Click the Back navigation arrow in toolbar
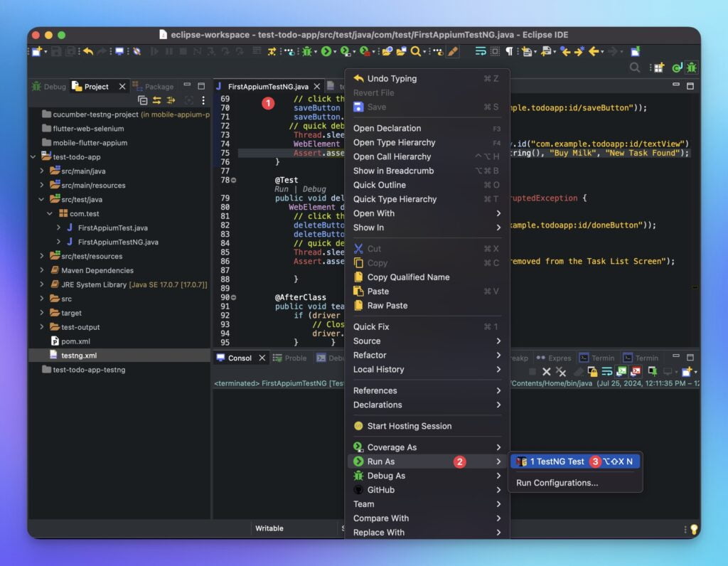The image size is (728, 566). 594,51
